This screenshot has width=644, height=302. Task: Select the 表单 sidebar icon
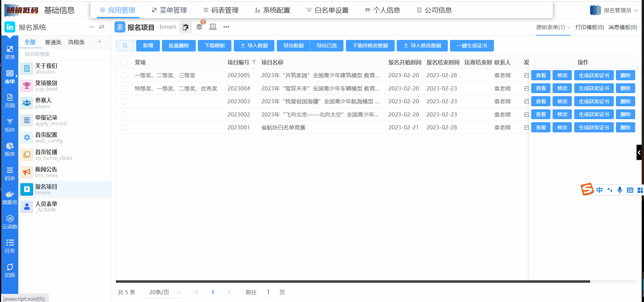(9, 77)
